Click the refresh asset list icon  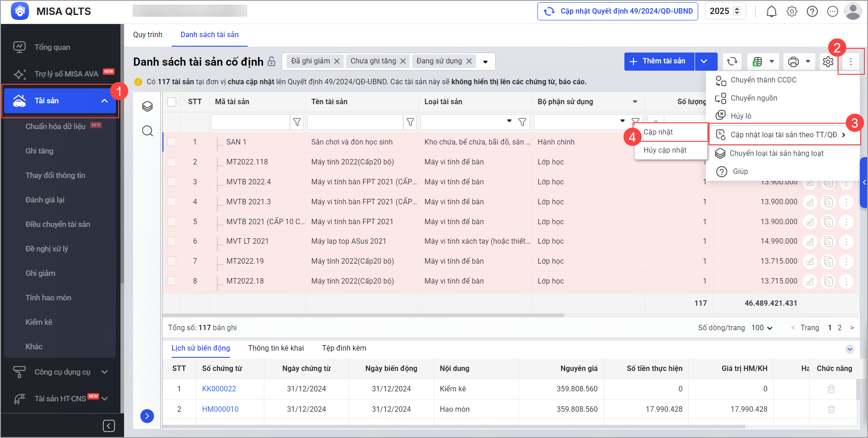[x=732, y=62]
